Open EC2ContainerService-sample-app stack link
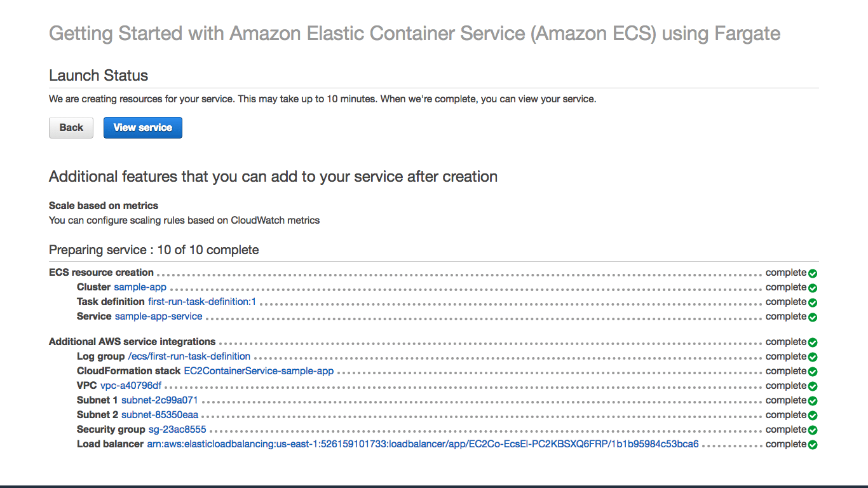The height and width of the screenshot is (488, 868). (x=259, y=371)
